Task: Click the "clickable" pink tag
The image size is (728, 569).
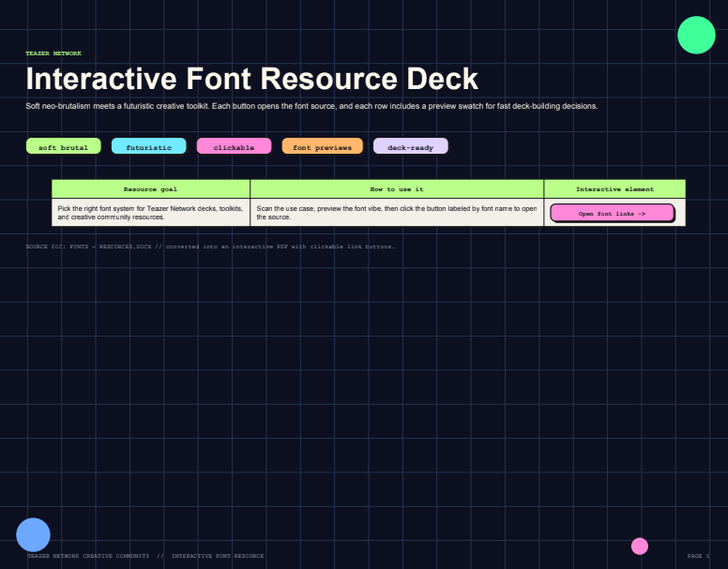Action: tap(234, 146)
